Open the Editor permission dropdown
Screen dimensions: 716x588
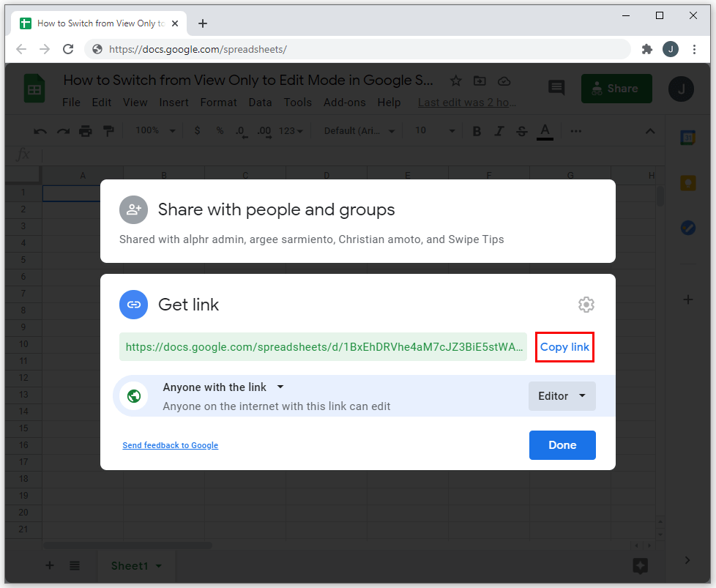pos(562,396)
